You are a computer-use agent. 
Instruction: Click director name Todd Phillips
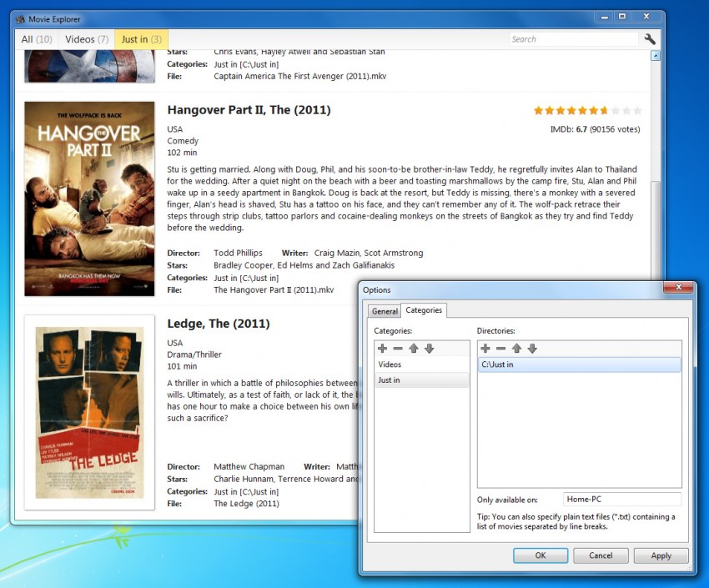coord(238,253)
